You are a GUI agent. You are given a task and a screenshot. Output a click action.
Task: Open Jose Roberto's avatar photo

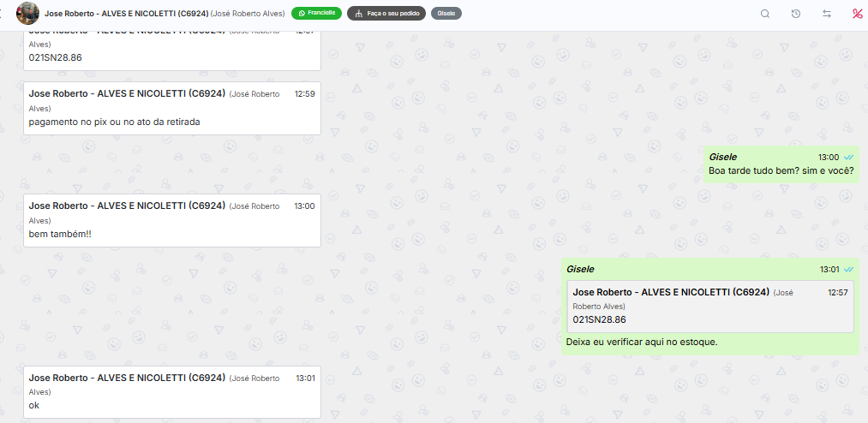coord(27,13)
